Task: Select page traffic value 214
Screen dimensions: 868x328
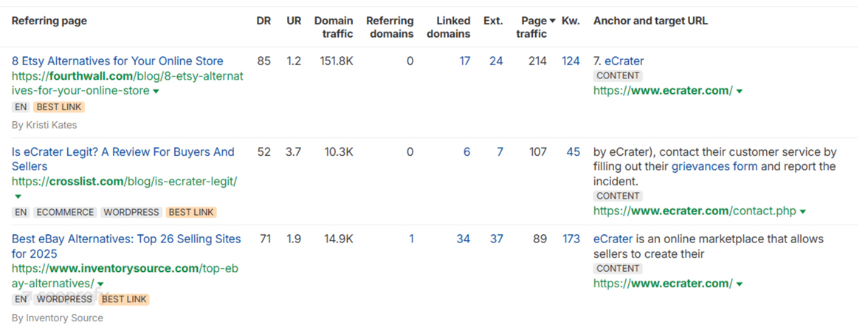Action: pos(537,61)
